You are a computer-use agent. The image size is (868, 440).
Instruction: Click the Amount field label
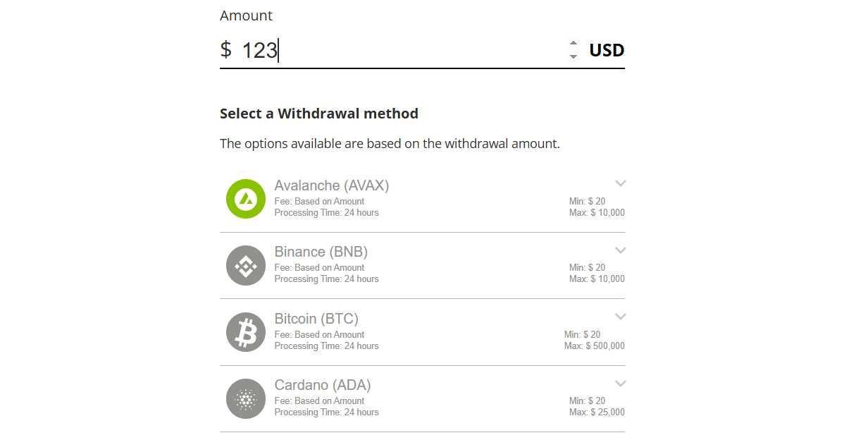(x=246, y=15)
